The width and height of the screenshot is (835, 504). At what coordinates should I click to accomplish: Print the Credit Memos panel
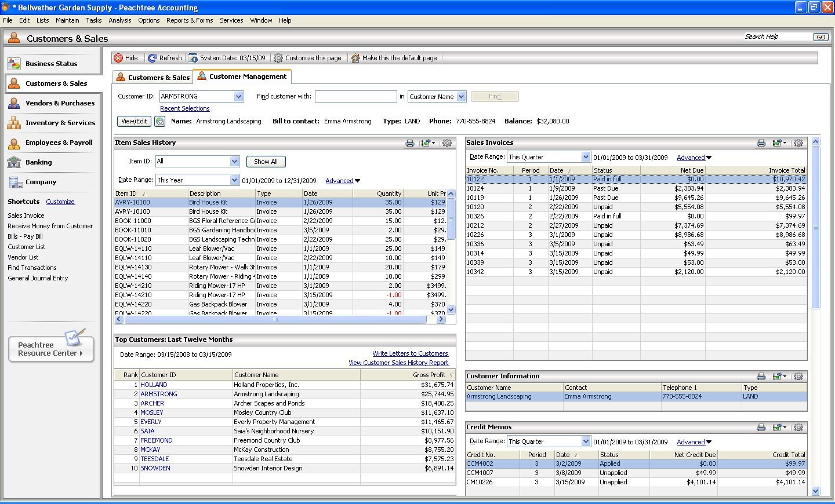click(761, 428)
